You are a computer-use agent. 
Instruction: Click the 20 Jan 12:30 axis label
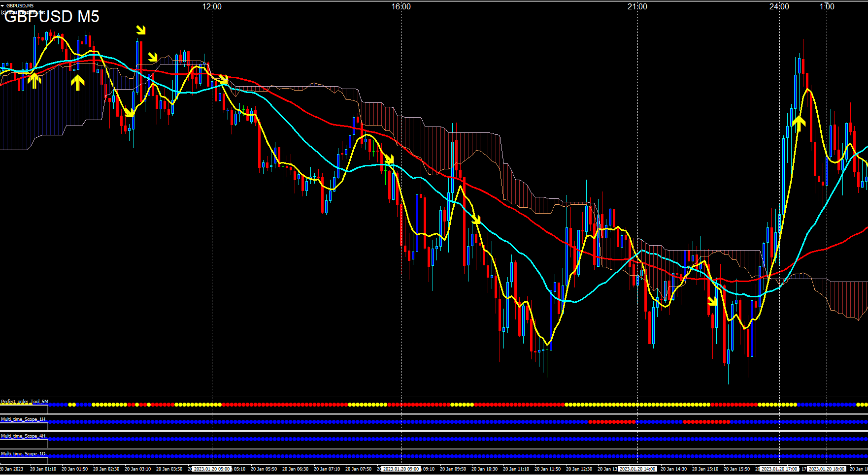[579, 469]
